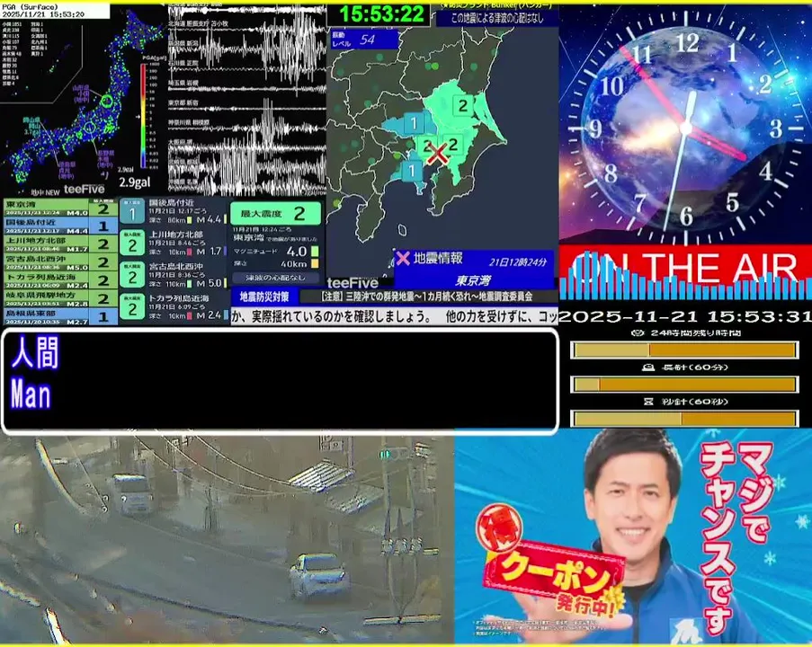
Task: Select the 岐阜県飛騨地方 M2.8 row
Action: pyautogui.click(x=60, y=298)
